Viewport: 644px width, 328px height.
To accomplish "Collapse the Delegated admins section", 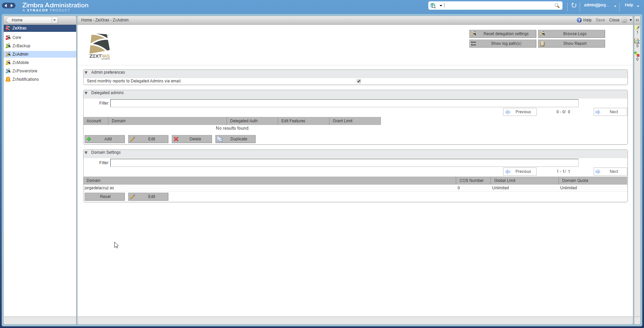I will click(86, 93).
